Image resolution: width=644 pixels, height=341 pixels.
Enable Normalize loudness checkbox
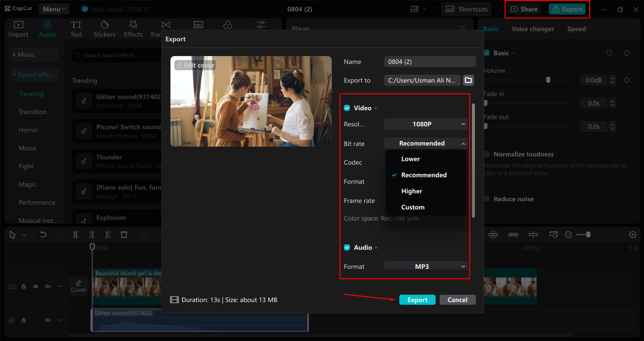[487, 154]
